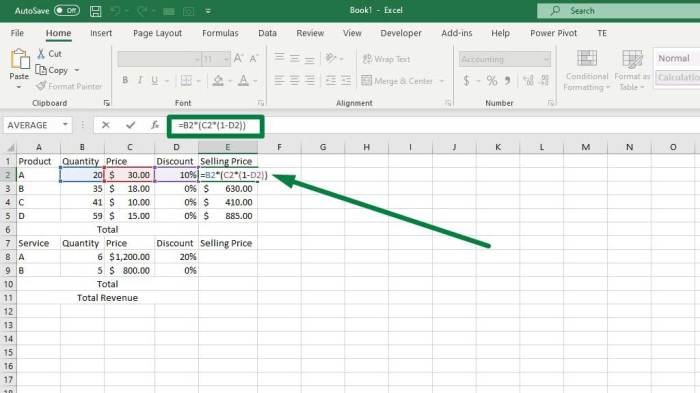Click the Decrease Decimal icon
Viewport: 700px width, 393px height.
point(544,80)
